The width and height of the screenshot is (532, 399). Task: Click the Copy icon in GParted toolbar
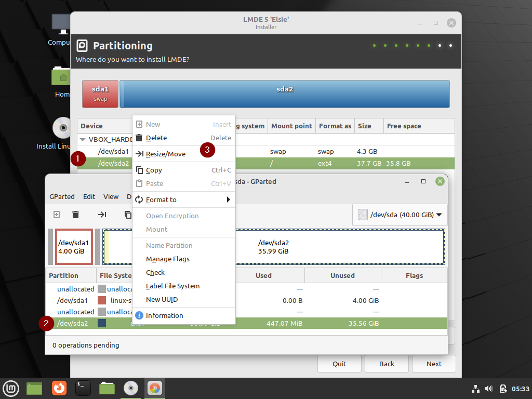point(128,215)
